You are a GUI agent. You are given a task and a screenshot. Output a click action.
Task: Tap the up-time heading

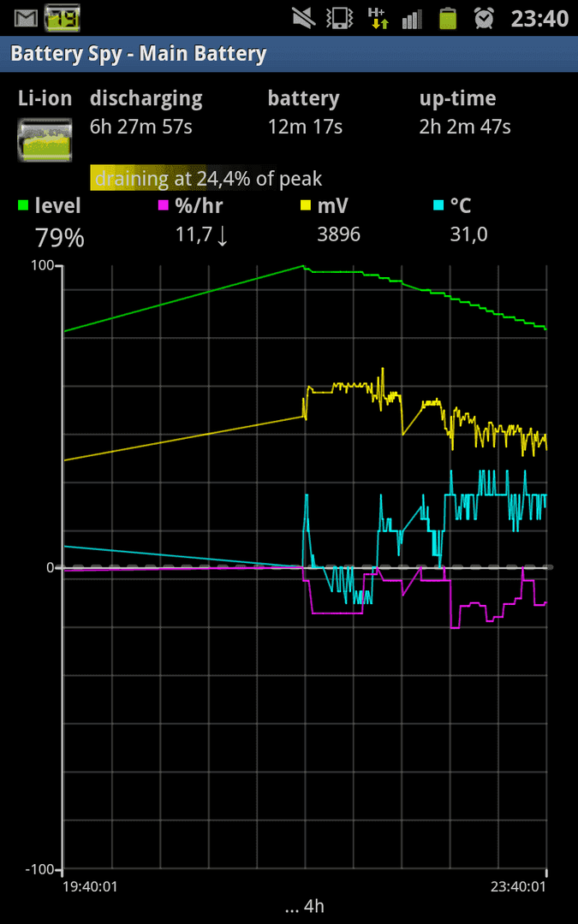(x=457, y=99)
